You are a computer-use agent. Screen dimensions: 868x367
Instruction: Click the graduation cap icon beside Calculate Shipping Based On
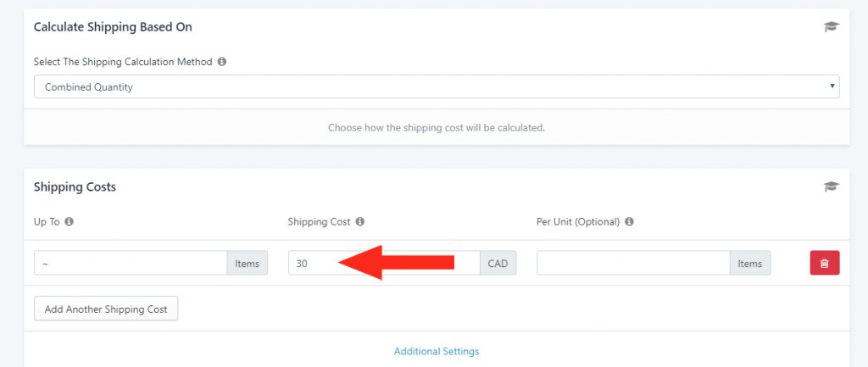(831, 26)
